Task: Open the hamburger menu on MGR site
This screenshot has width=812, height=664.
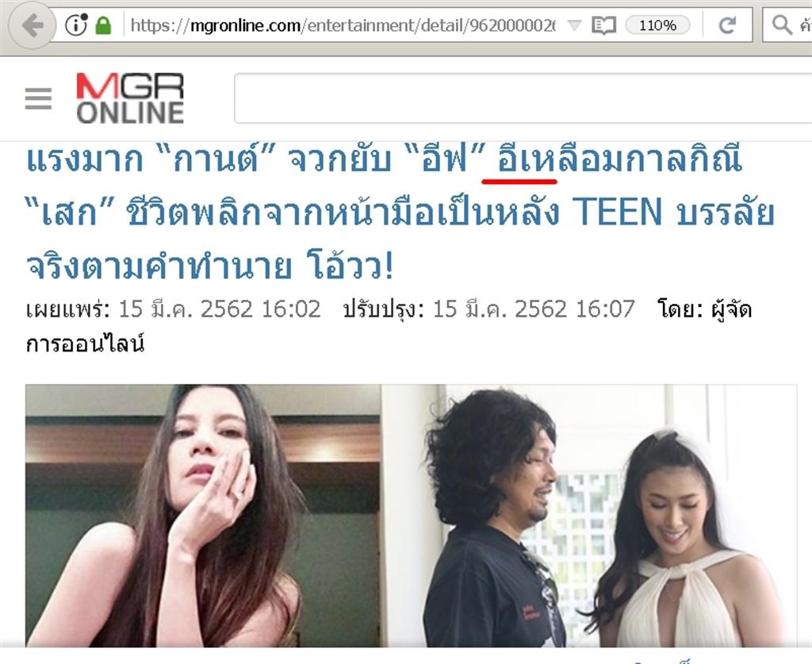Action: click(x=38, y=98)
